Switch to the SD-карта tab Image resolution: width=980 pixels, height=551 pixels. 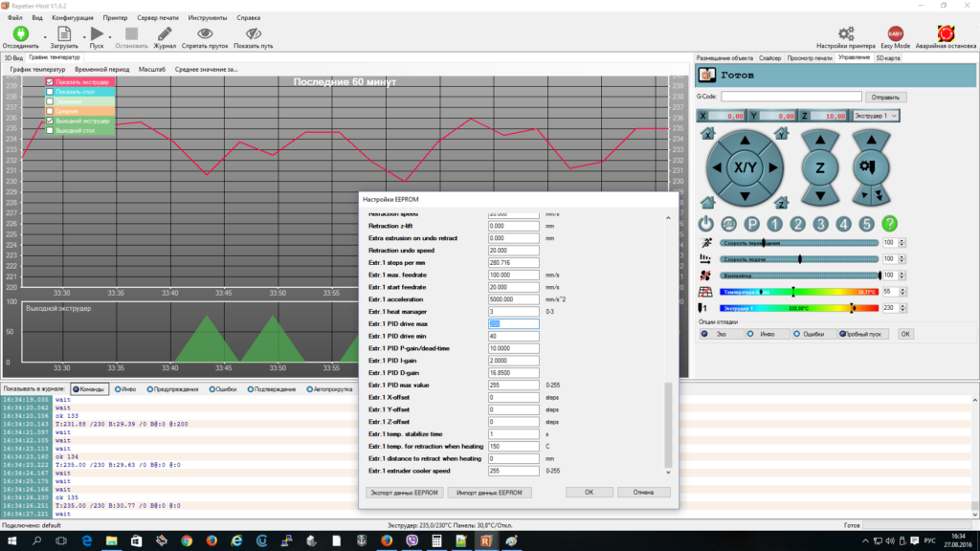click(x=888, y=58)
